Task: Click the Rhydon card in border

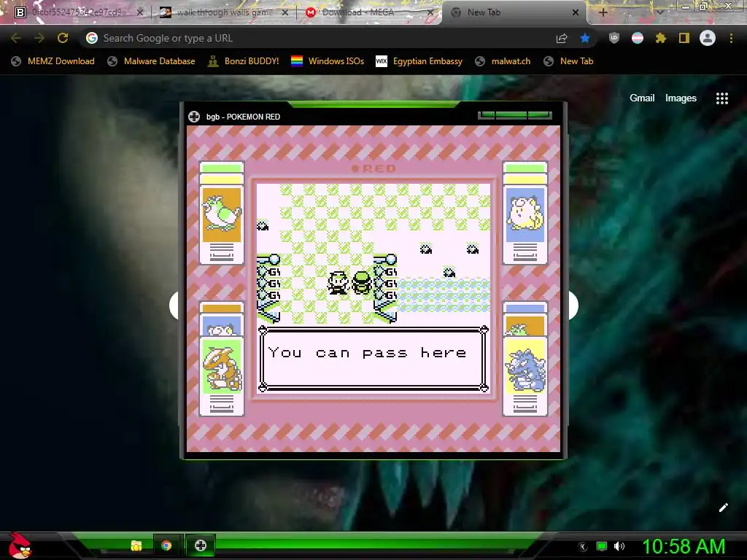Action: 525,376
